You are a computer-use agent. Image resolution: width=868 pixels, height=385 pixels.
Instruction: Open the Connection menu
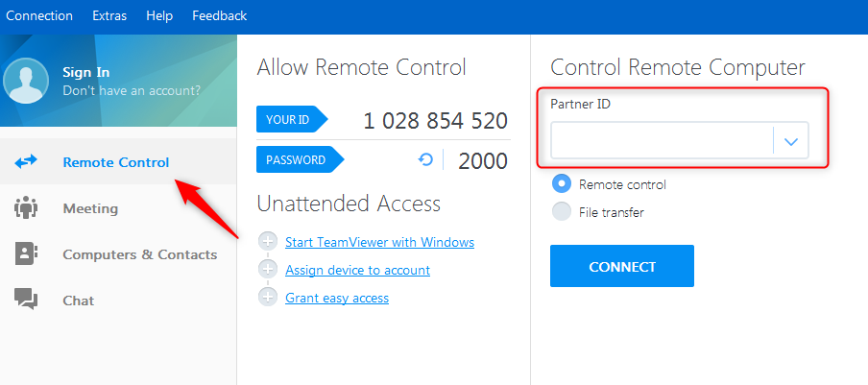tap(39, 15)
